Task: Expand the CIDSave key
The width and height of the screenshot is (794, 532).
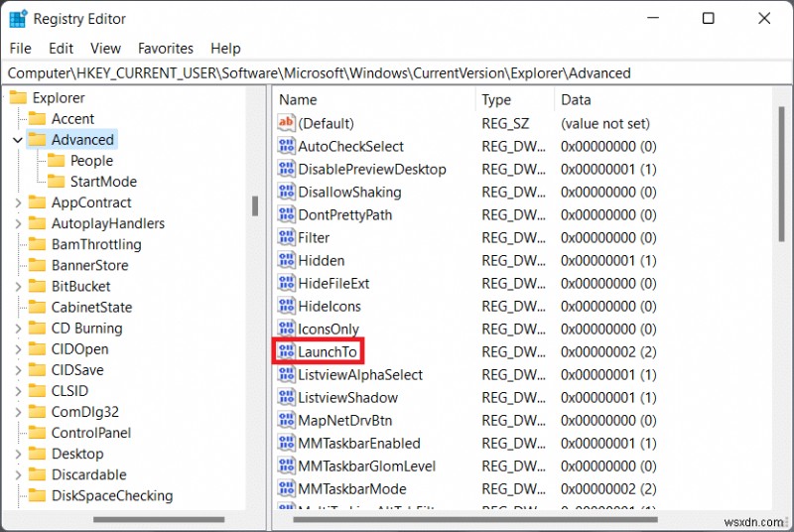Action: [x=18, y=370]
